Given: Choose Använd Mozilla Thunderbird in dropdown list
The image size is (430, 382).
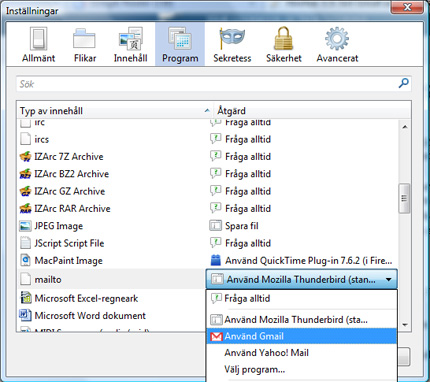Looking at the screenshot, I should tap(302, 320).
